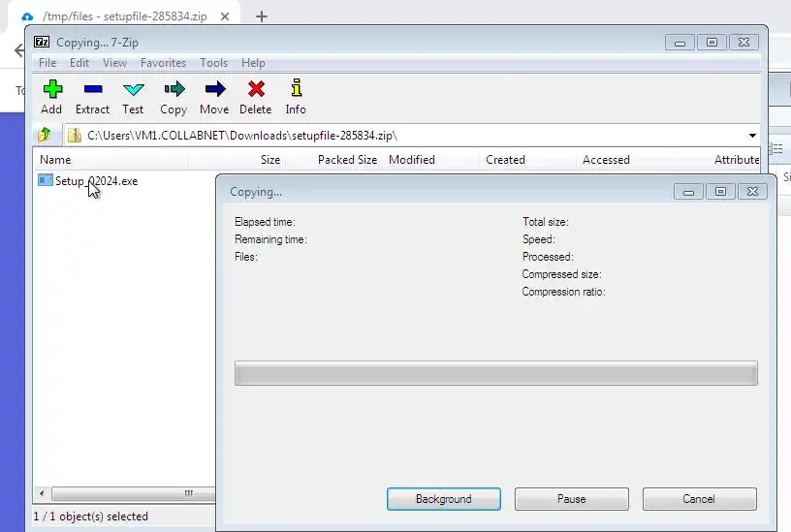791x532 pixels.
Task: Close the Copying dialog window
Action: pos(752,192)
